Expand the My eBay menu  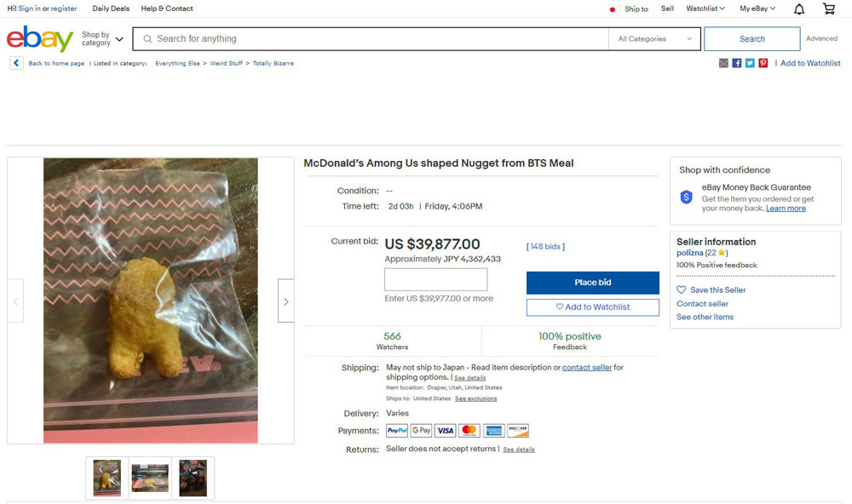[757, 9]
